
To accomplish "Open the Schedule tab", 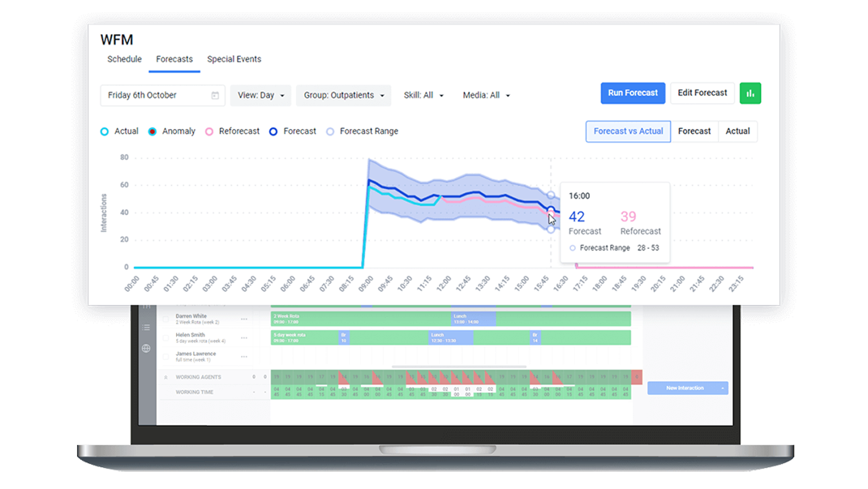I will (x=124, y=58).
